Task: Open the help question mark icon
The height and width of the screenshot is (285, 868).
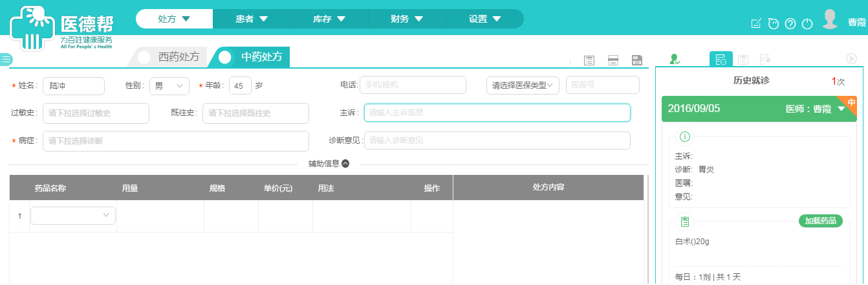Action: [790, 24]
